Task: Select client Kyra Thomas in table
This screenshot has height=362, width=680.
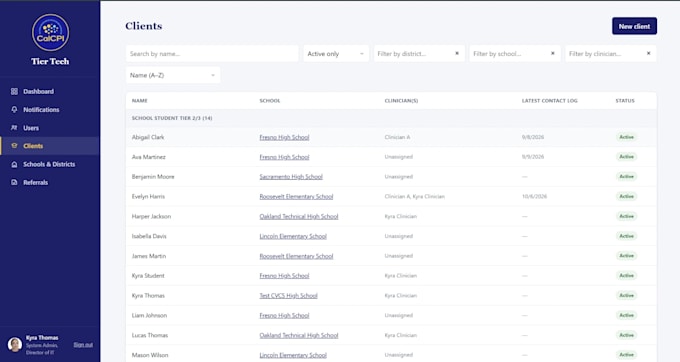Action: pos(148,296)
